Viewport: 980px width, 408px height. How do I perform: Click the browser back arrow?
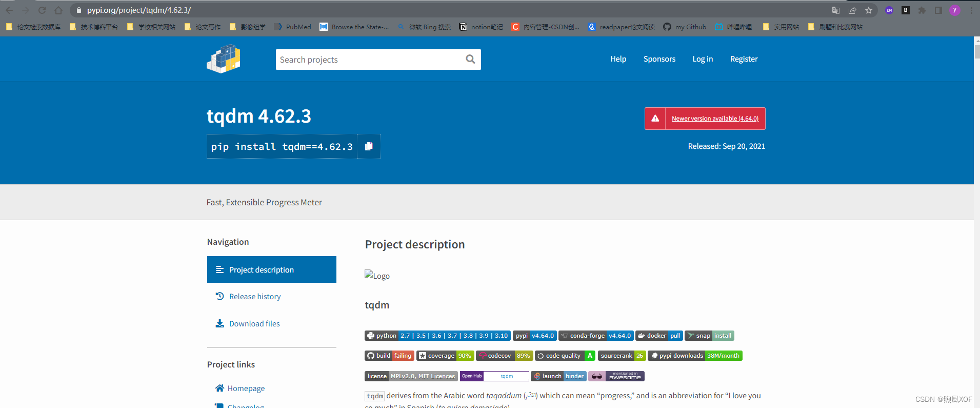pyautogui.click(x=9, y=10)
